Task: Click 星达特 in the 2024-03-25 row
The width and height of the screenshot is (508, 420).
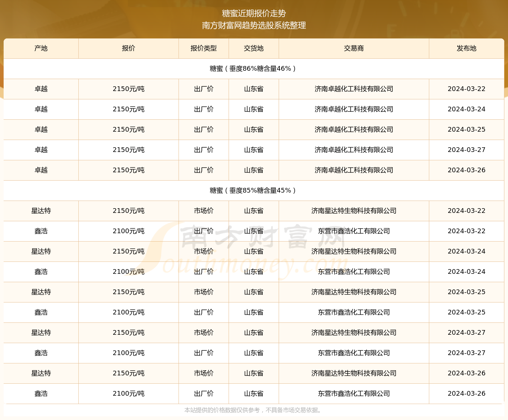Action: click(41, 292)
